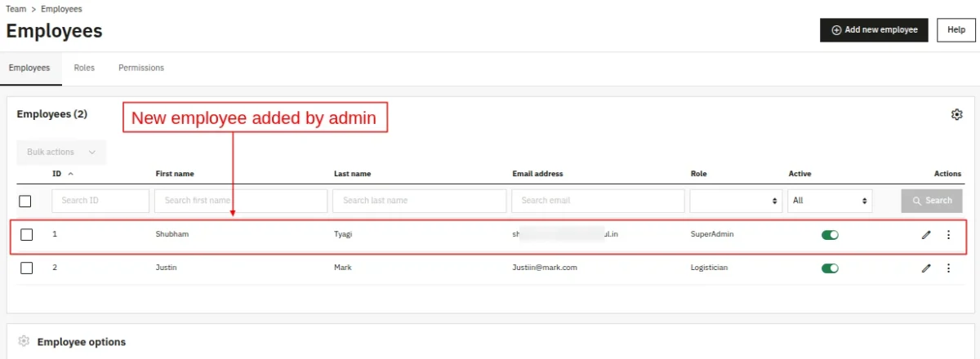Click the Employee options section heading
980x359 pixels.
[x=82, y=342]
